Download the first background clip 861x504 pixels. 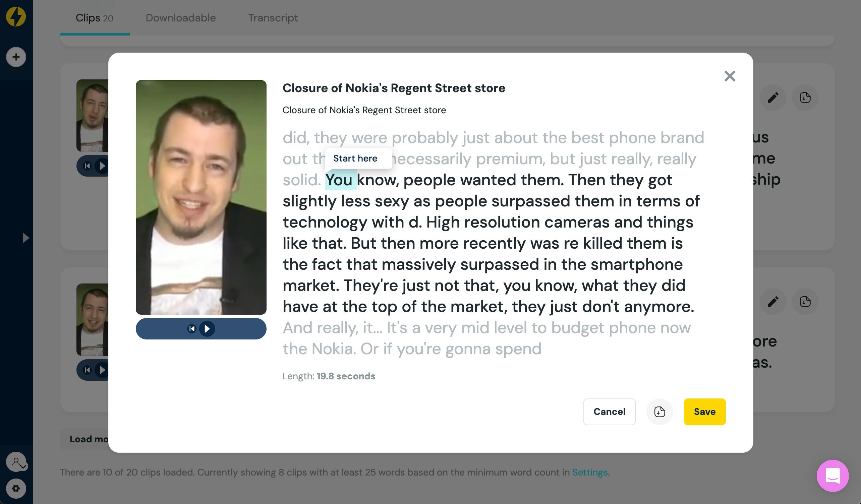point(805,97)
